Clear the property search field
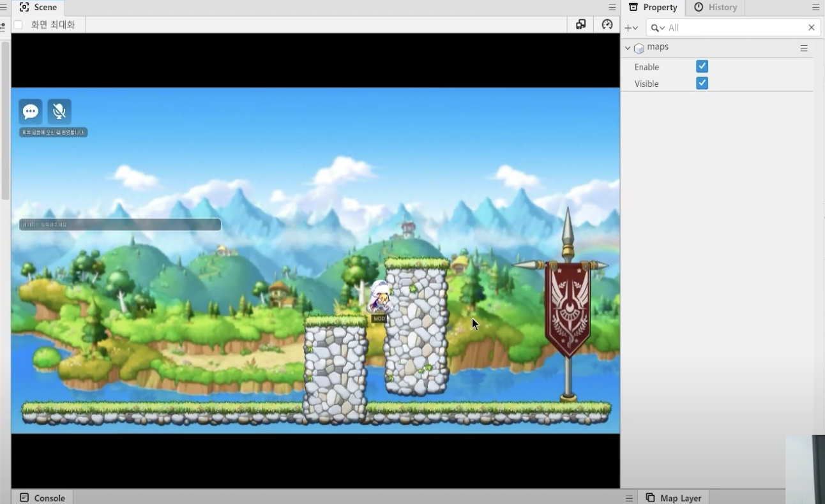Image resolution: width=825 pixels, height=504 pixels. tap(812, 27)
